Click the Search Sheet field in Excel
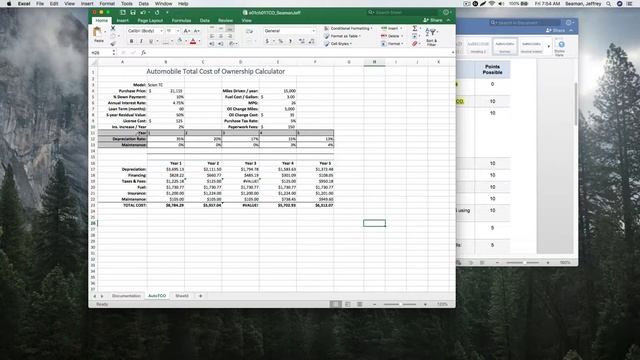The image size is (640, 360). pos(402,13)
